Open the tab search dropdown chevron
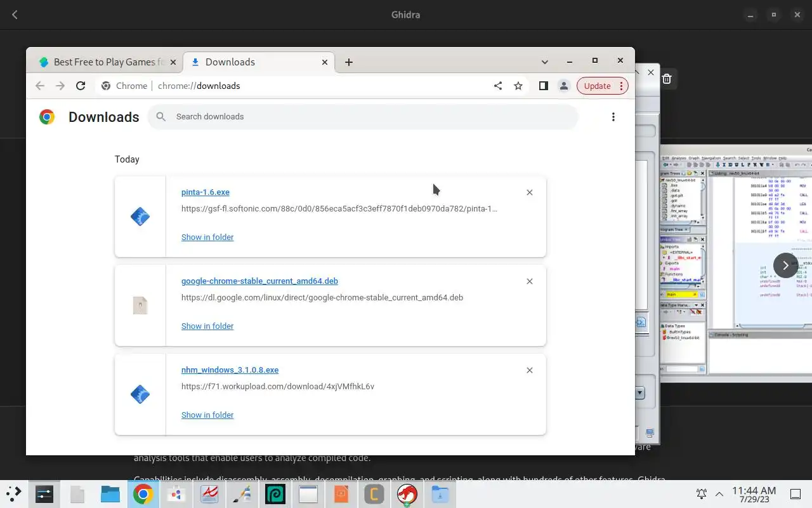 (544, 62)
